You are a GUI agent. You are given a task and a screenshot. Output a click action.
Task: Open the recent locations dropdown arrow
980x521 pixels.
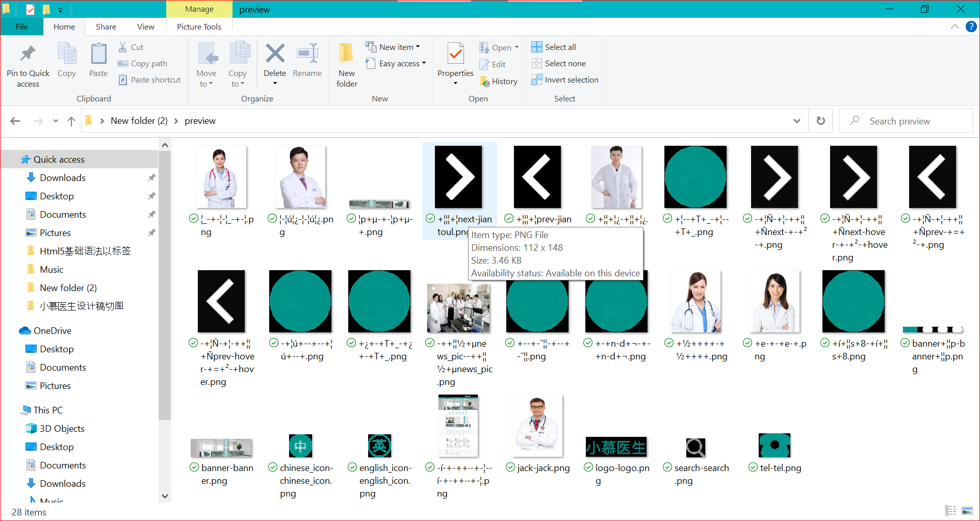click(56, 121)
